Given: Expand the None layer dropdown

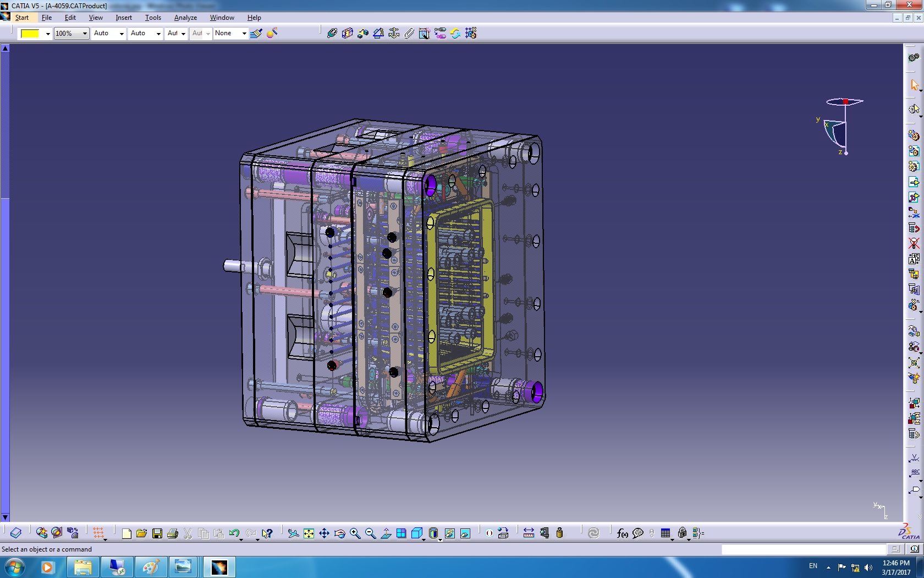Looking at the screenshot, I should pyautogui.click(x=244, y=34).
